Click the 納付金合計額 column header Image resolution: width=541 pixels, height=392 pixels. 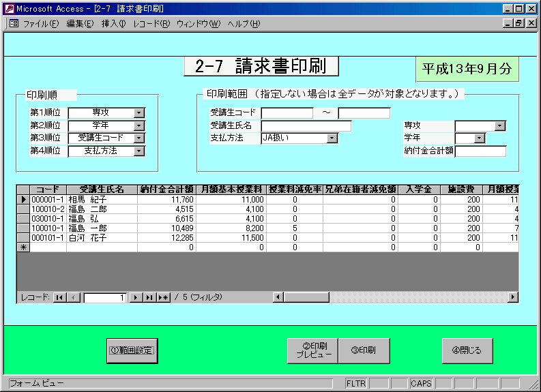[x=166, y=190]
